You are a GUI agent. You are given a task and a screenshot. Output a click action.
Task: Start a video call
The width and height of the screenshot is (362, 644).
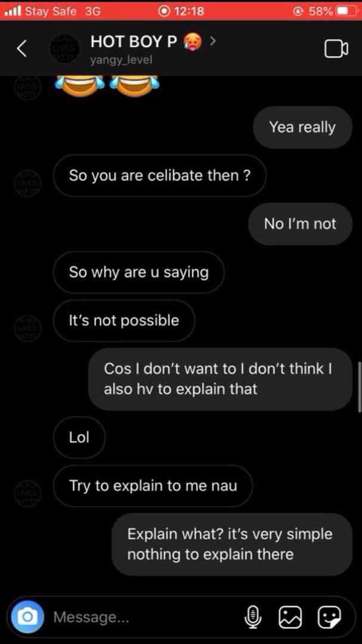tap(336, 49)
